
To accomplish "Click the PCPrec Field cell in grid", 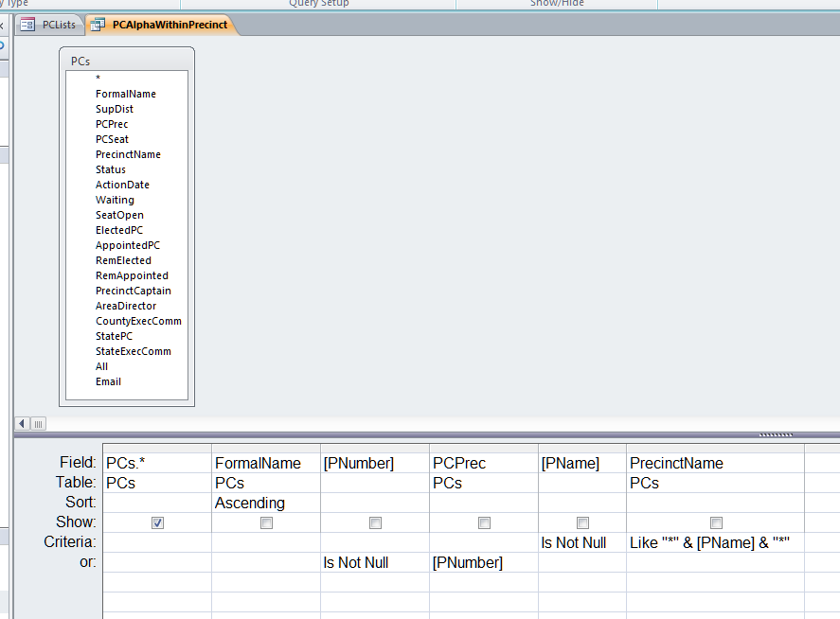I will [484, 463].
